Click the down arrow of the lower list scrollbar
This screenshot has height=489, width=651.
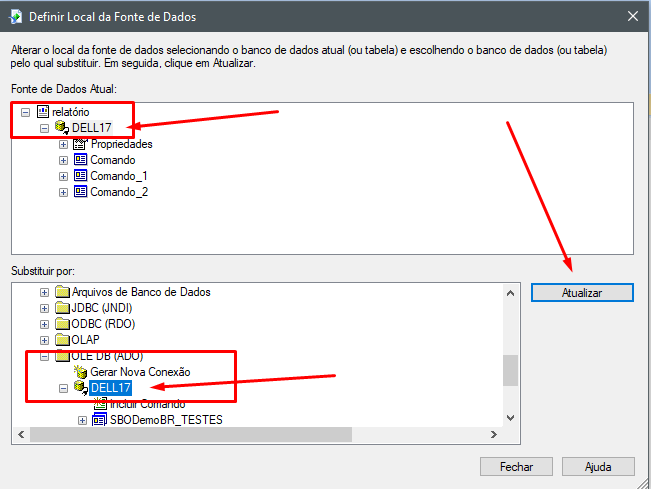511,418
